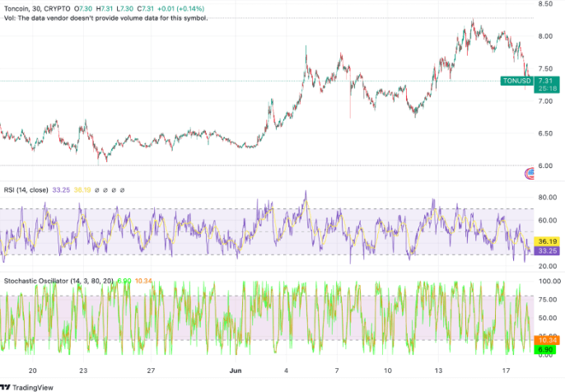Click the yellow 36.19 label on RSI axis
Image resolution: width=565 pixels, height=392 pixels.
coord(547,241)
